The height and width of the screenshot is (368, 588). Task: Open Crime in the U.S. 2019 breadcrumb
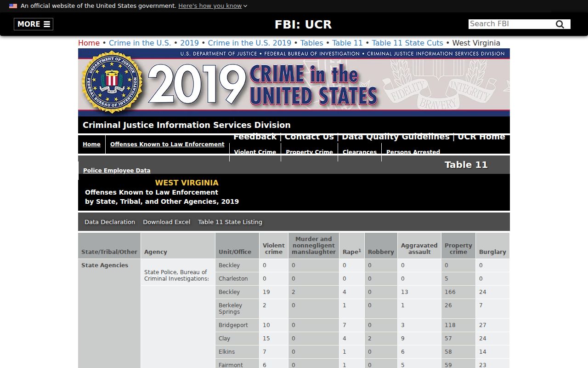click(249, 43)
